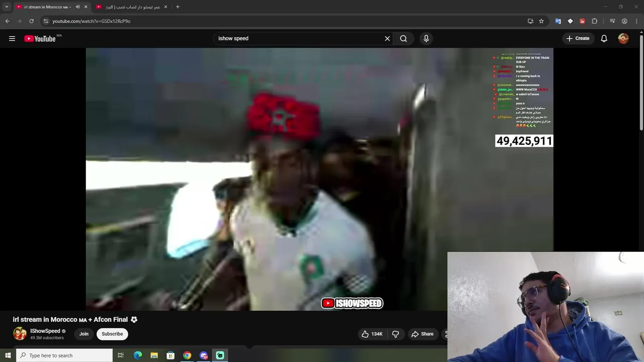Screen dimensions: 644x362
Task: Clear the search text with the X
Action: coord(387,38)
